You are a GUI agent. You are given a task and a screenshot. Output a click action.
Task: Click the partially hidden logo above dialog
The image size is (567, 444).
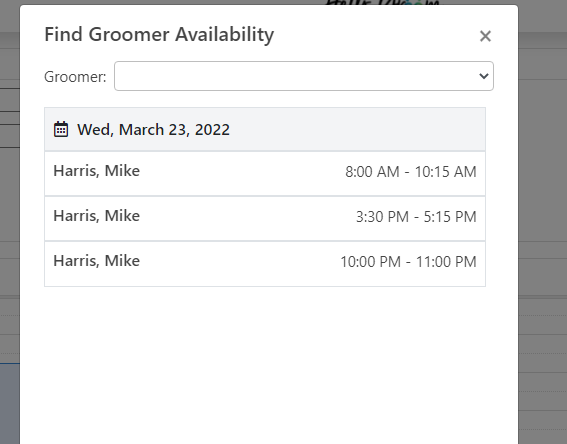point(382,3)
